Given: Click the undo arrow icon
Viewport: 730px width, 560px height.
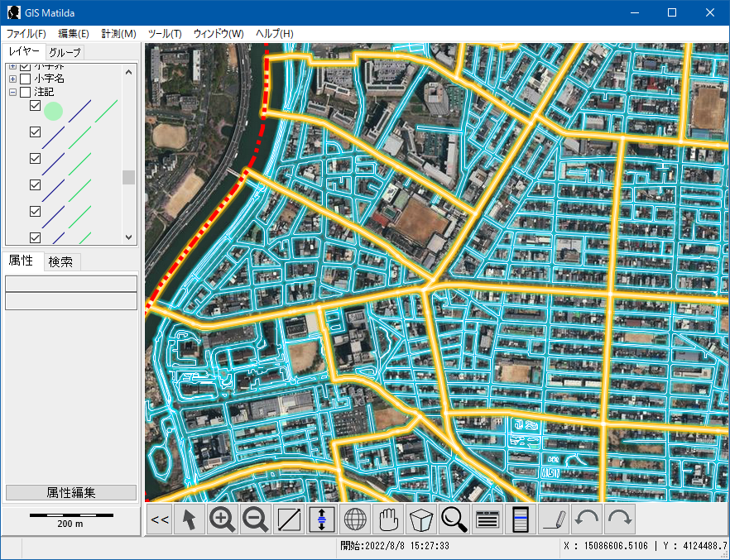Looking at the screenshot, I should 587,519.
